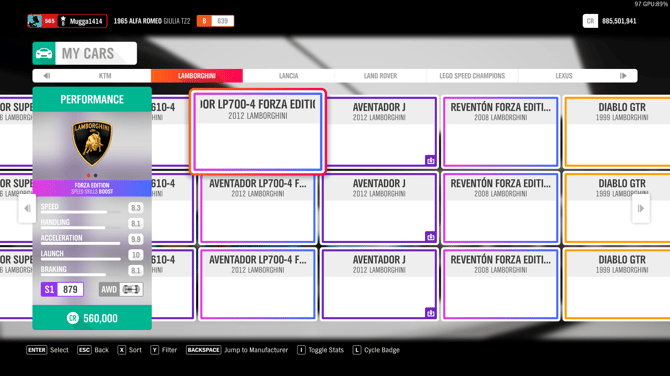
Task: Click the Lamborghini bull logo badge
Action: [92, 143]
